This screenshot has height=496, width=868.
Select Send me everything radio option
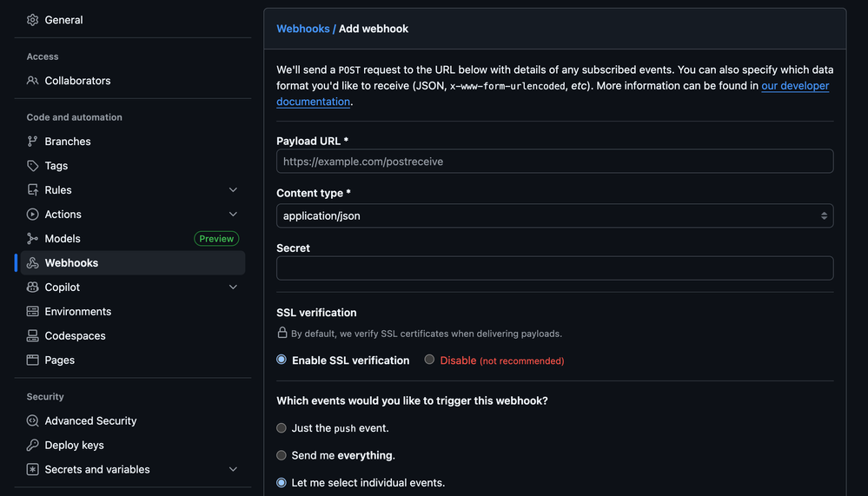click(282, 455)
